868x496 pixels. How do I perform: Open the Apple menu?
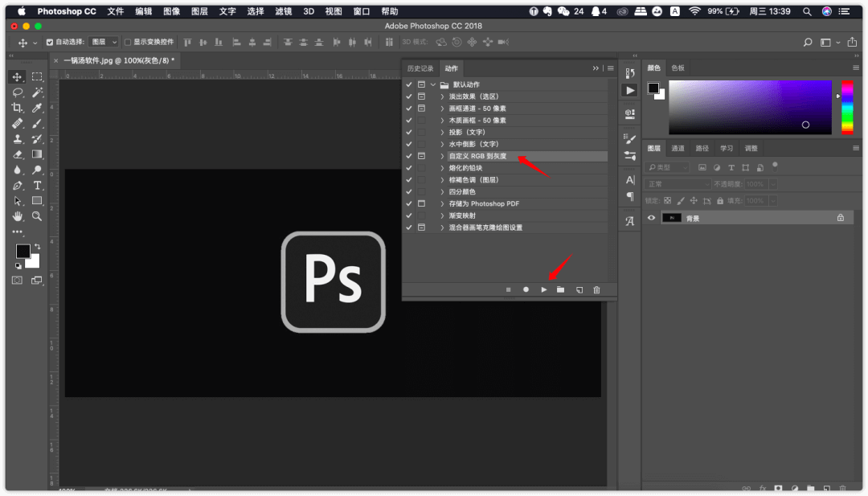22,11
